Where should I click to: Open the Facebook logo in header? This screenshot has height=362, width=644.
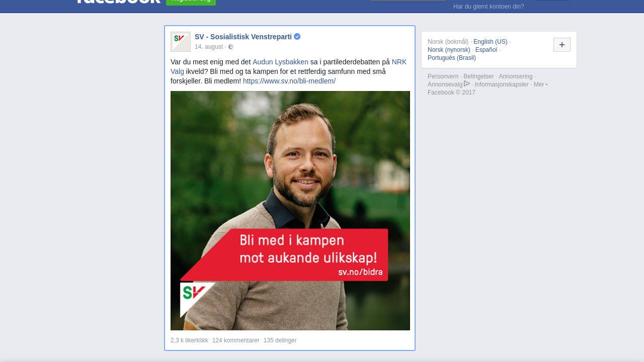point(118,2)
